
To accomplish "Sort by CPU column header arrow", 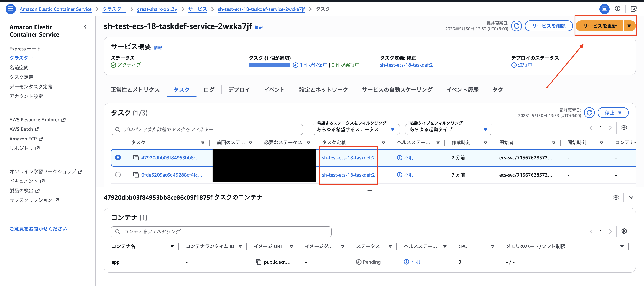I will 492,246.
